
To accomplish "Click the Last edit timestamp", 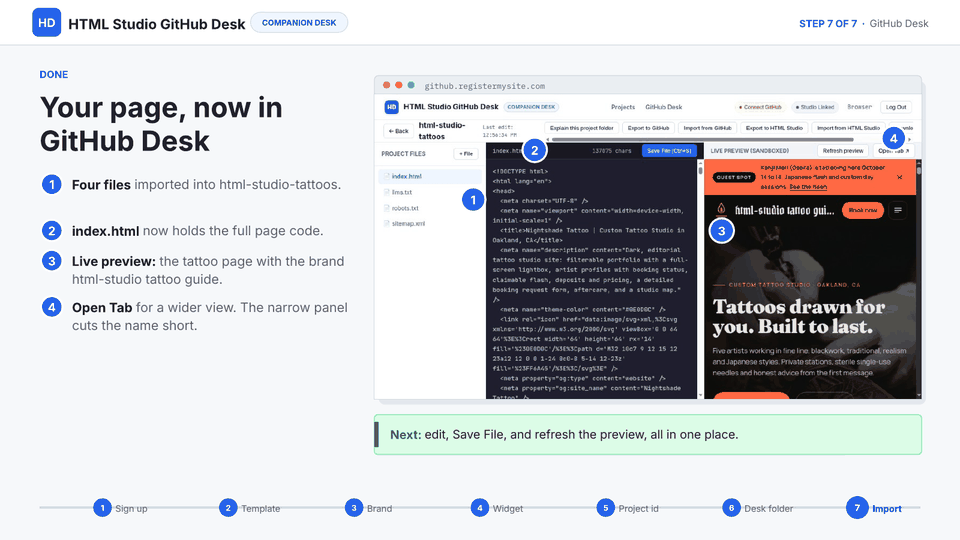I will (499, 131).
